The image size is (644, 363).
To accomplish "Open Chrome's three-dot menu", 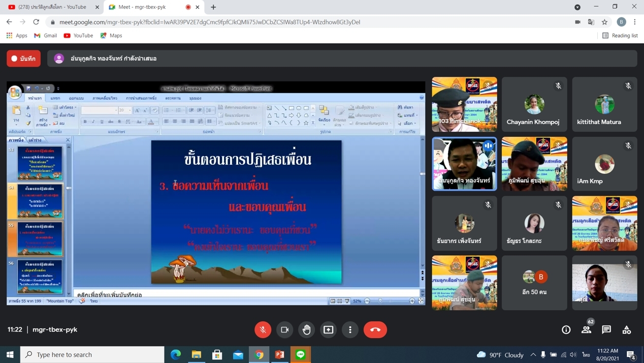I will (x=635, y=22).
